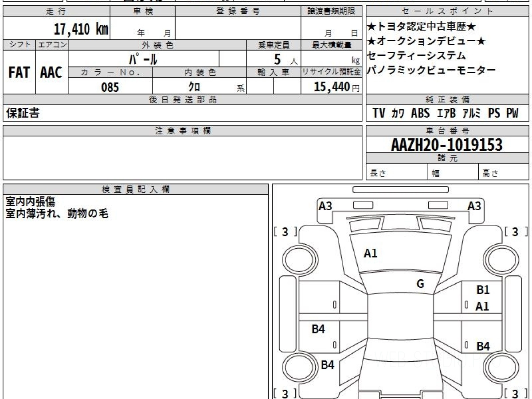
Task: Select the パール exterior color value
Action: [x=143, y=59]
